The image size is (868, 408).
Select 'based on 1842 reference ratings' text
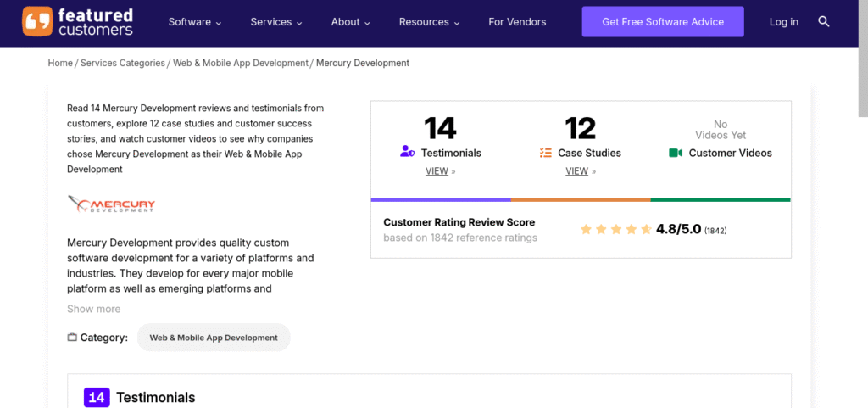460,238
